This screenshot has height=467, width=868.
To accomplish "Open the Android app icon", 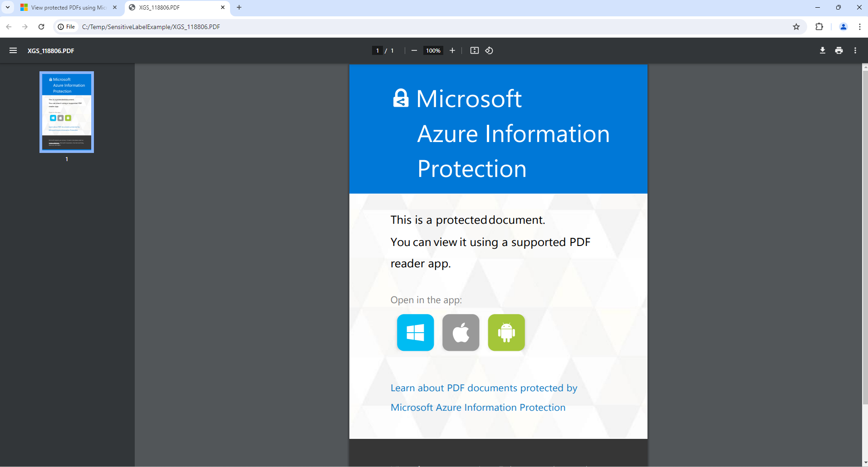I will [506, 332].
